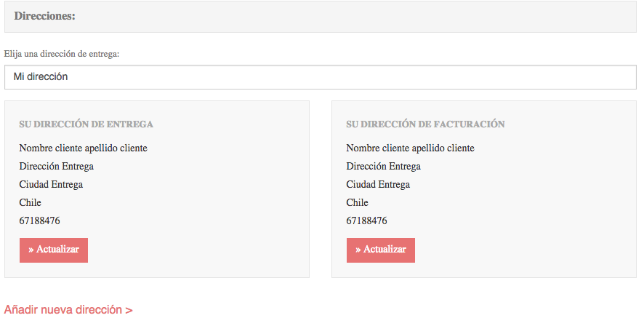Click Actualizar under billing address

[x=381, y=250]
